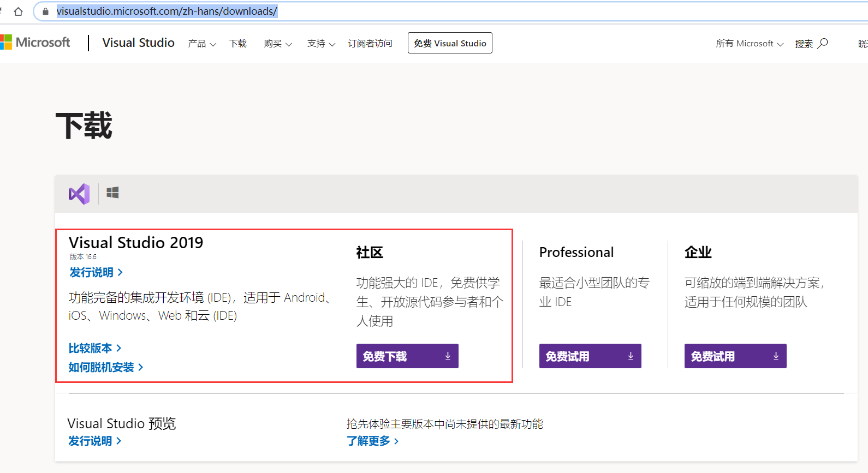Expand the 支持 menu
This screenshot has width=868, height=473.
click(x=322, y=44)
